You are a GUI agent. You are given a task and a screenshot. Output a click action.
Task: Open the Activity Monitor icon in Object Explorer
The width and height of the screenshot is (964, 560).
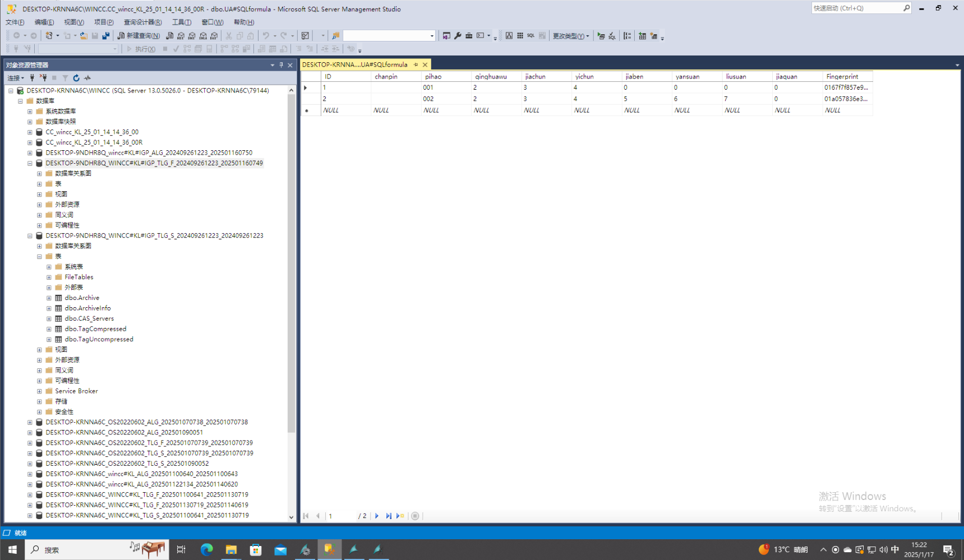pyautogui.click(x=87, y=78)
